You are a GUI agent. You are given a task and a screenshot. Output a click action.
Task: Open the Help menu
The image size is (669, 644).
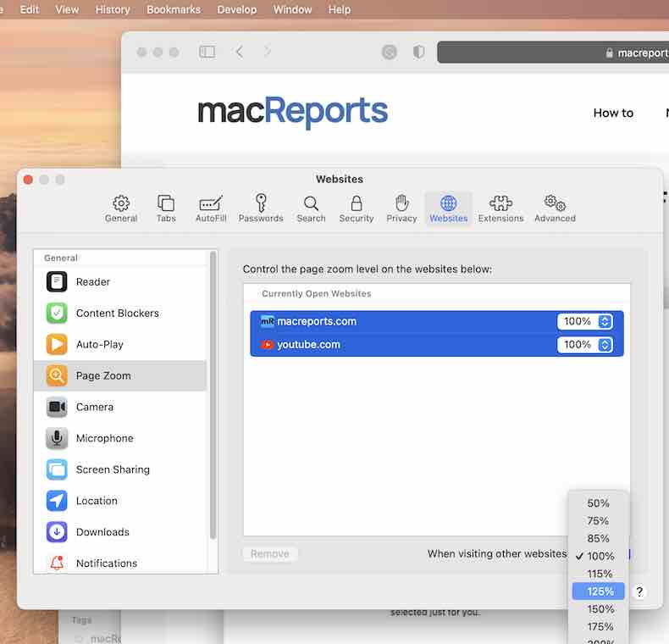click(x=340, y=9)
